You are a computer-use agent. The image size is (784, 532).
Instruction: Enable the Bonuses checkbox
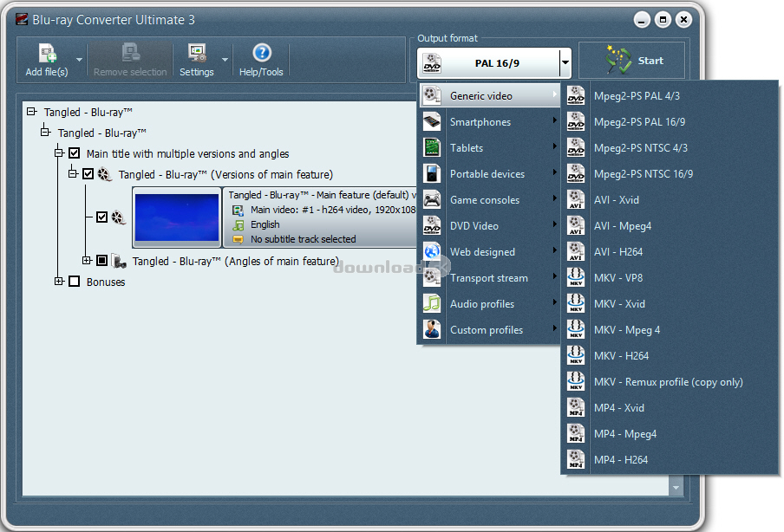[x=75, y=282]
